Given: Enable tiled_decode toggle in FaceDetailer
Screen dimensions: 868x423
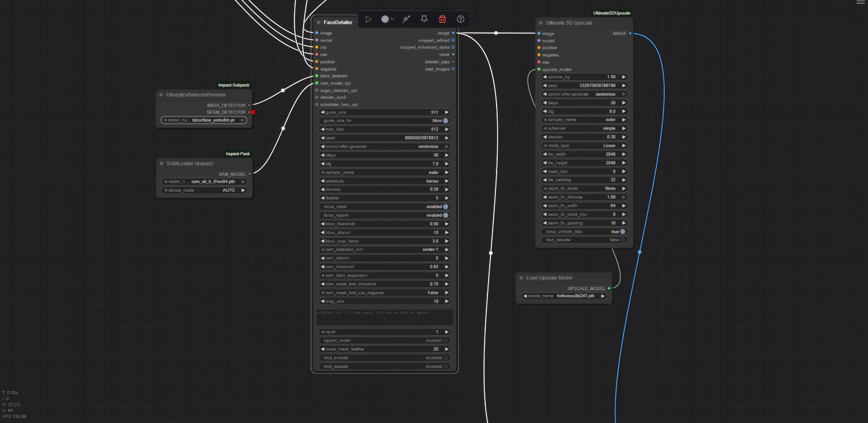Looking at the screenshot, I should tap(446, 366).
